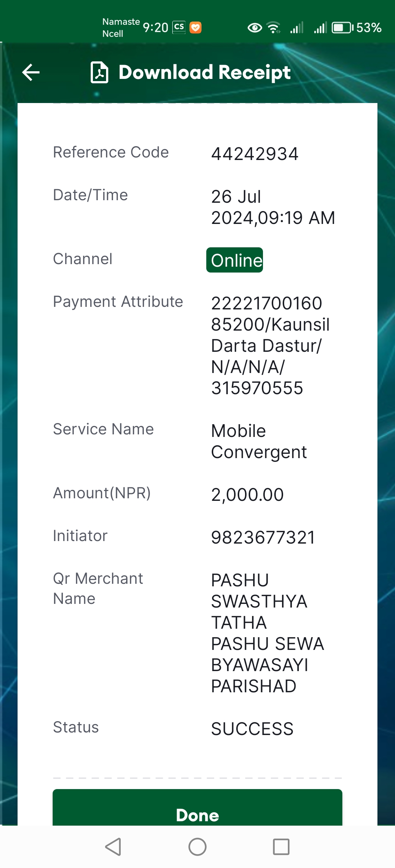Screen dimensions: 395x868
Task: Select the reference code 44242934
Action: coord(255,154)
